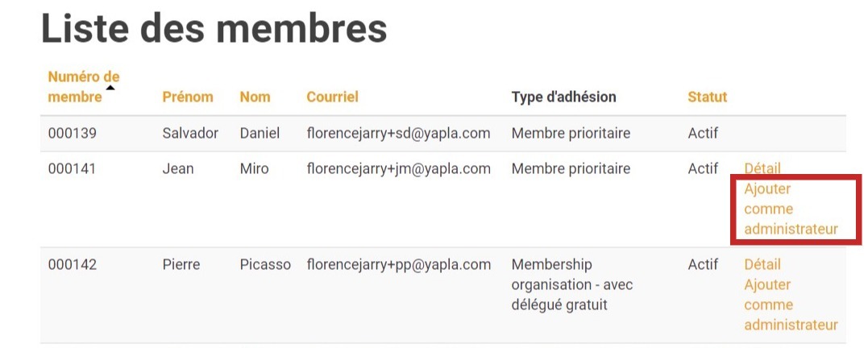The width and height of the screenshot is (868, 348).
Task: Click the sort arrow beside Numéro de membre
Action: (110, 88)
